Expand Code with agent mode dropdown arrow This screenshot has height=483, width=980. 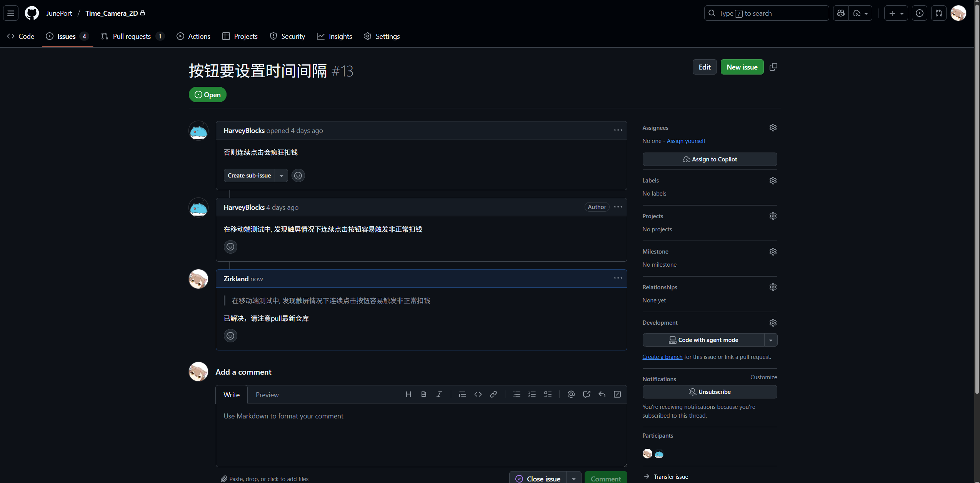(x=770, y=340)
